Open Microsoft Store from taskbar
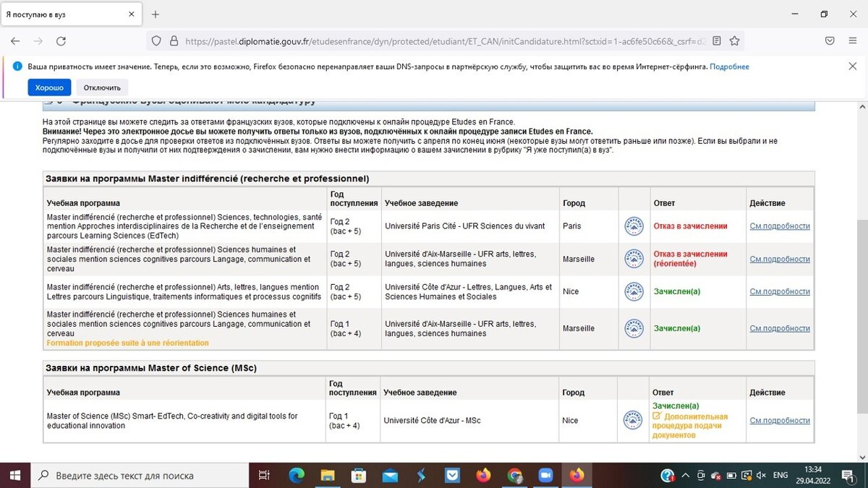Screen dimensions: 868x488 point(359,475)
